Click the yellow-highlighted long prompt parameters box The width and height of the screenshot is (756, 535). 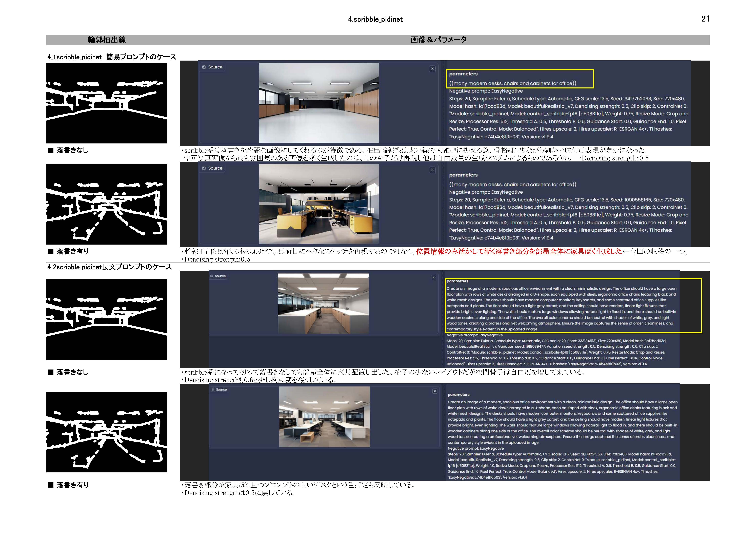573,306
